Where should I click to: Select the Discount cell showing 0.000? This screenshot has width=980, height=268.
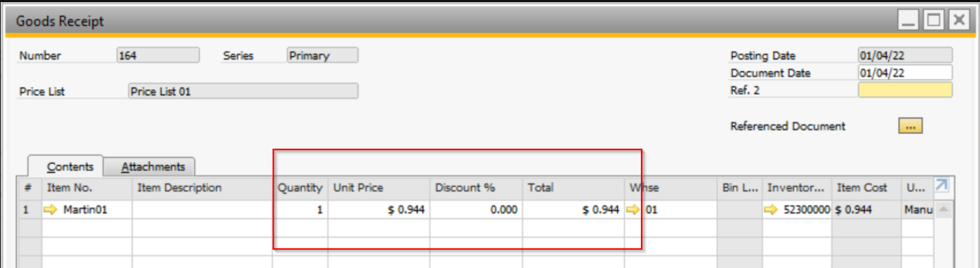[476, 210]
